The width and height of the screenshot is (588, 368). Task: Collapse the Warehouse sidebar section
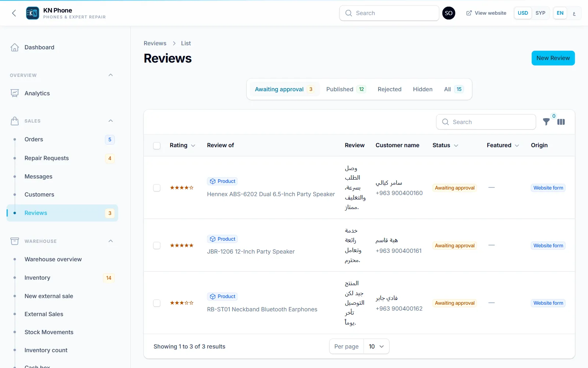point(111,241)
